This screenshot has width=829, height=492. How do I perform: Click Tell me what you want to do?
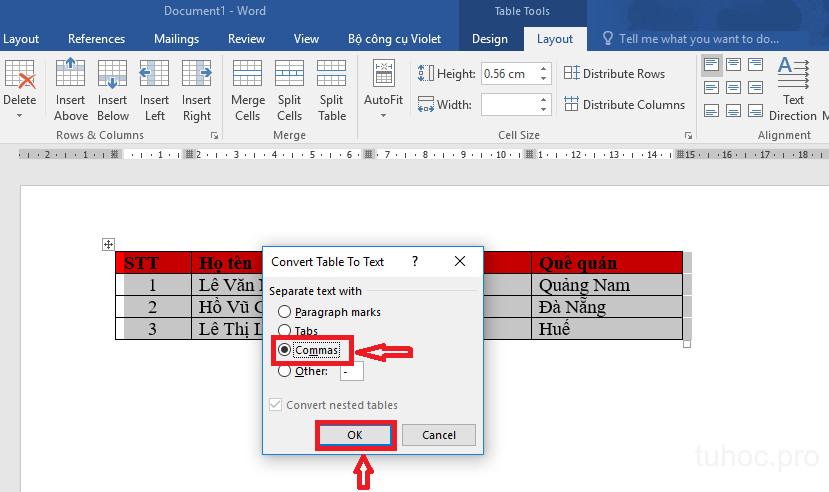click(698, 39)
